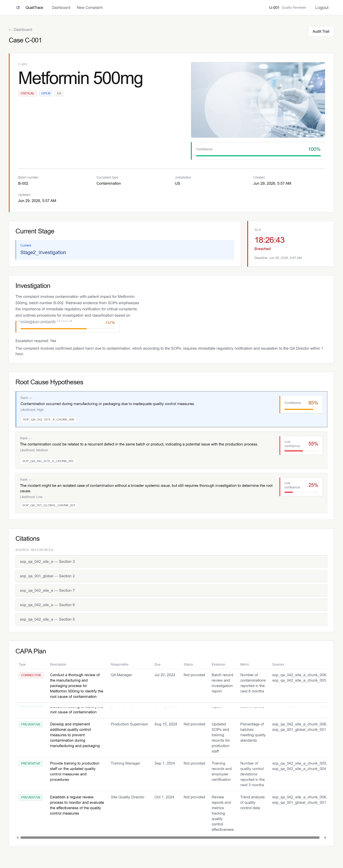
Task: Click the right scroll arrow under CAPA table
Action: point(325,837)
